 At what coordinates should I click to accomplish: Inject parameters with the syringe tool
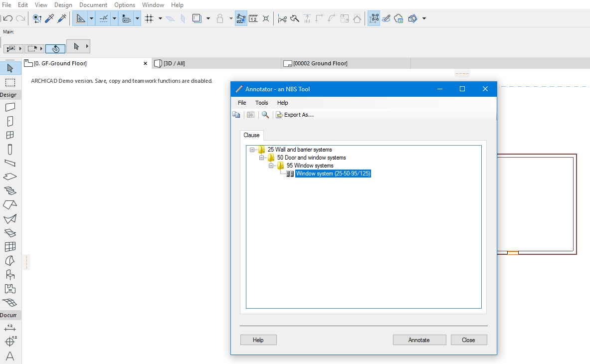62,18
